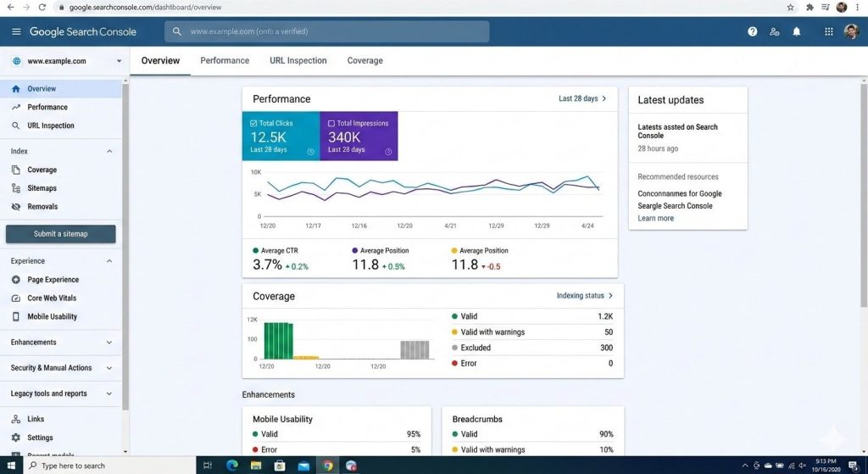This screenshot has height=474, width=868.
Task: Click the Sitemaps tree icon
Action: point(15,188)
